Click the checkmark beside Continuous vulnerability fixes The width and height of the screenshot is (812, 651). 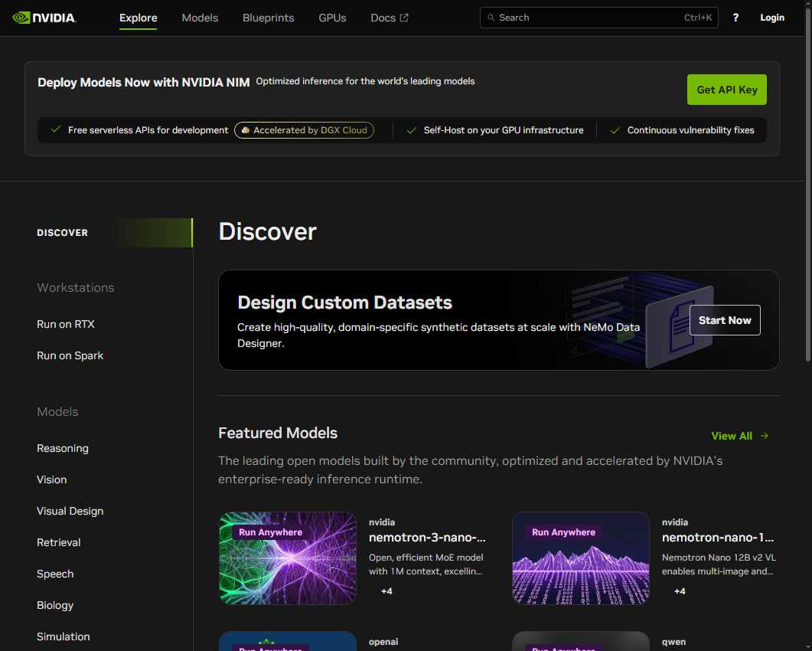615,129
